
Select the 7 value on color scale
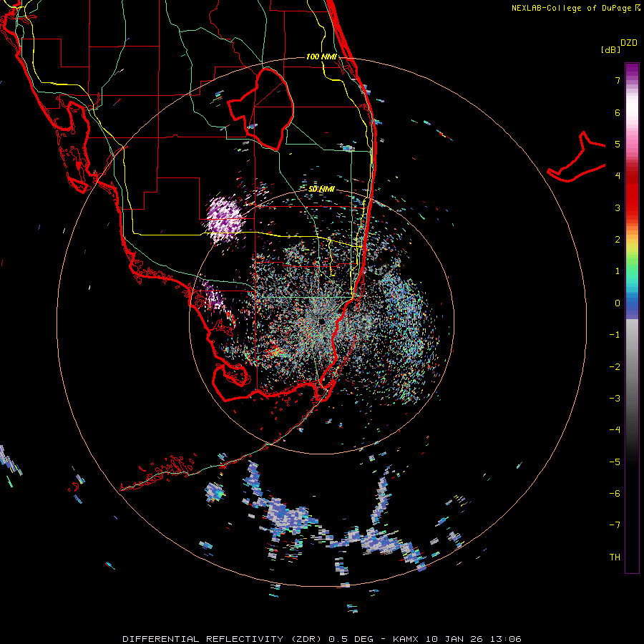point(618,80)
